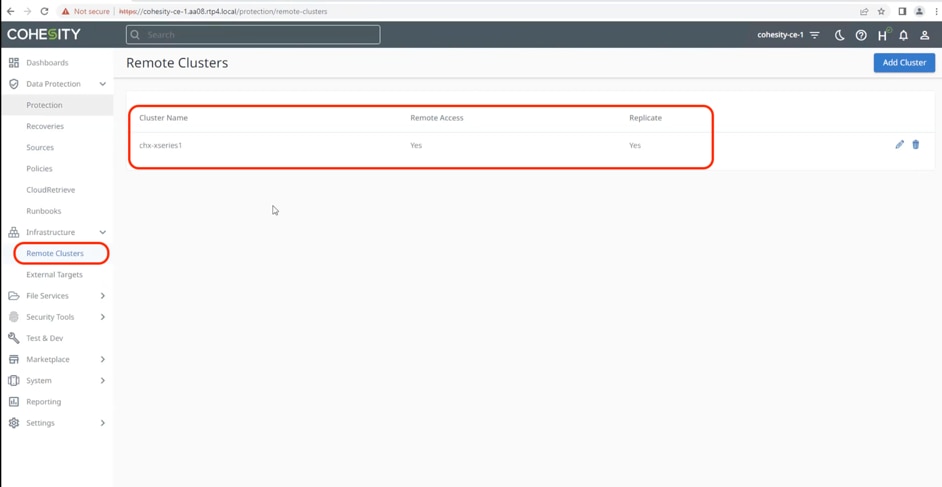The height and width of the screenshot is (487, 942).
Task: Expand the System chevron
Action: click(103, 381)
